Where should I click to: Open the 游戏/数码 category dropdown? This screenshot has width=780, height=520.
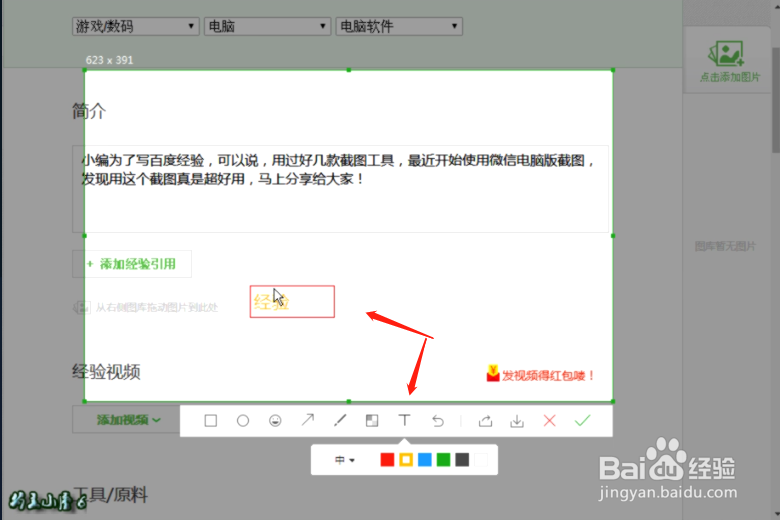[135, 26]
